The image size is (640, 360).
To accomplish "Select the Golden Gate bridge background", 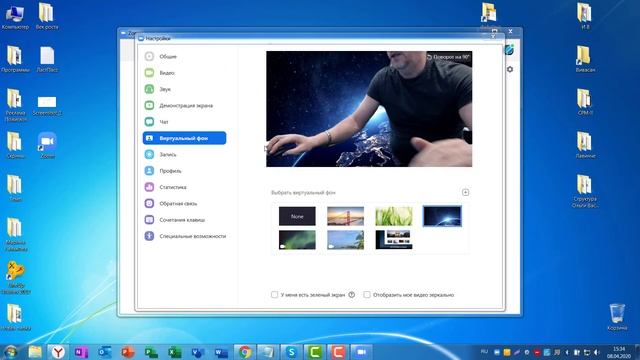I will pyautogui.click(x=345, y=216).
